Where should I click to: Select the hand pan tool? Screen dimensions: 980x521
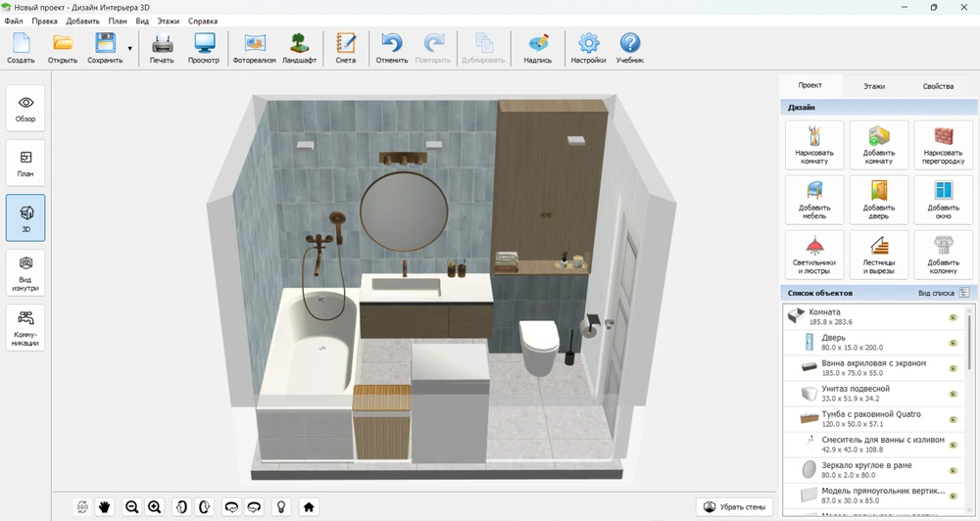(105, 506)
